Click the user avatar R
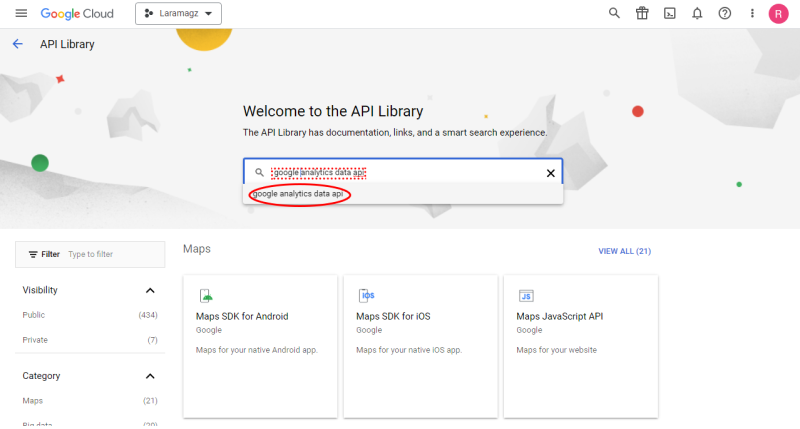The image size is (800, 429). click(x=778, y=14)
